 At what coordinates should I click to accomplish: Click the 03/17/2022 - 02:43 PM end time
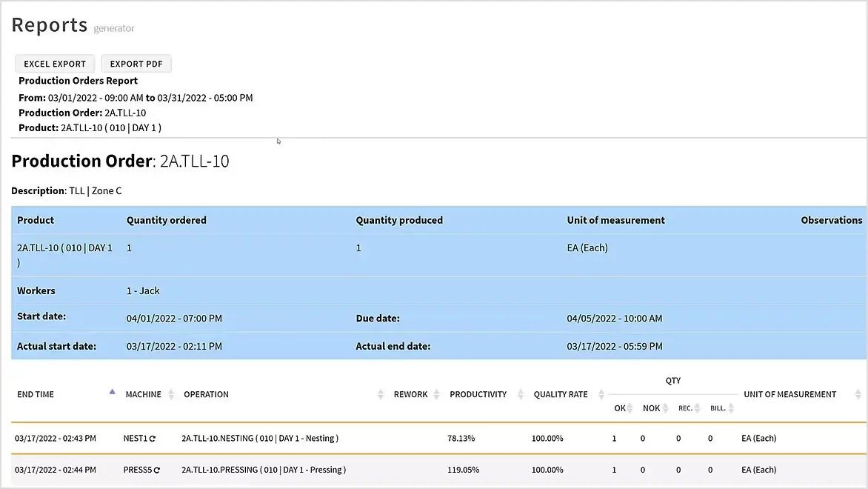(x=56, y=438)
